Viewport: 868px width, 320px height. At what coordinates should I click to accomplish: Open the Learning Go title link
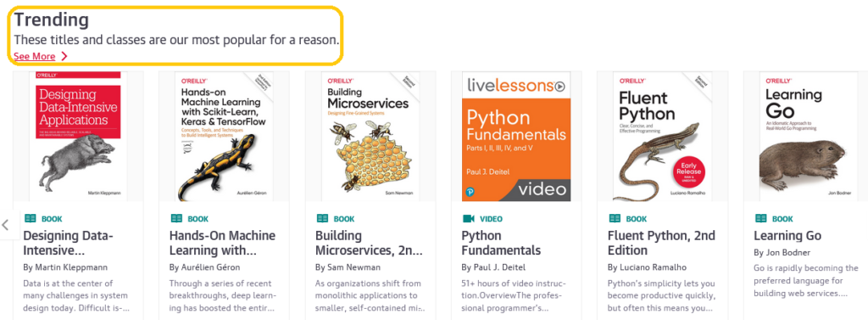click(787, 236)
